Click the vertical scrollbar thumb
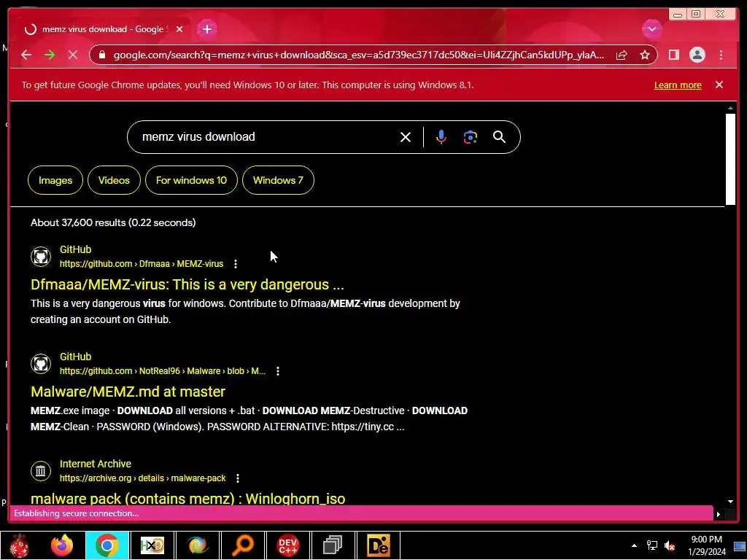This screenshot has height=560, width=747. pos(730,159)
